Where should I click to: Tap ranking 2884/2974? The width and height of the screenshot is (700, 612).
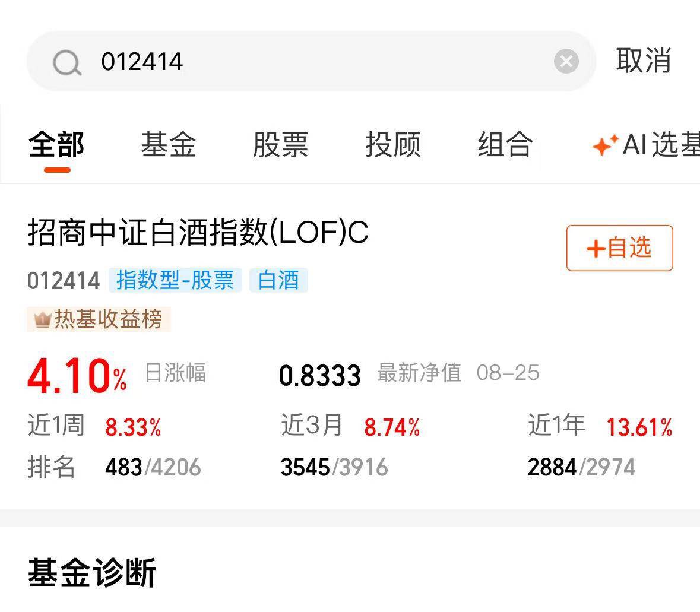[x=581, y=467]
